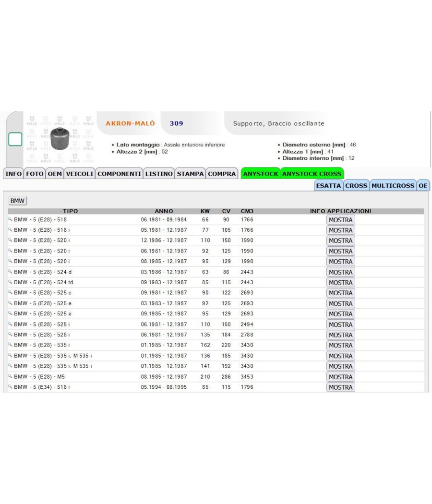Select the blue ESATTA tab

click(328, 185)
